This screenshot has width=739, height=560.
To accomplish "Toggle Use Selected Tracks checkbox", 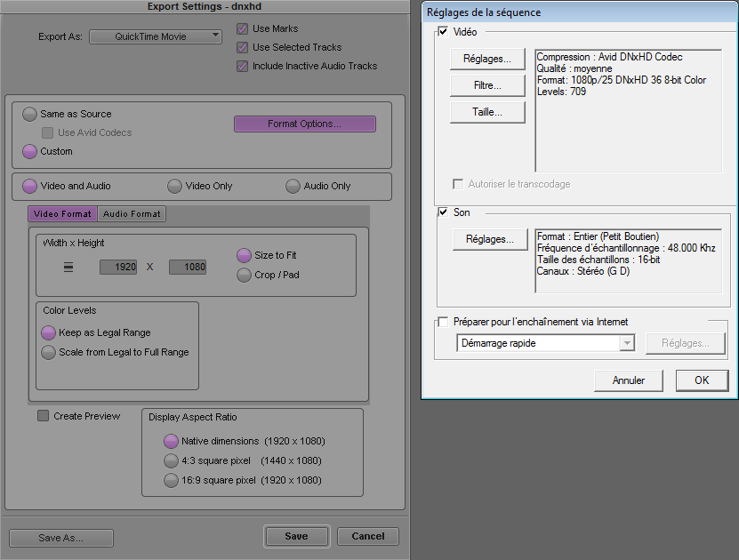I will coord(242,48).
